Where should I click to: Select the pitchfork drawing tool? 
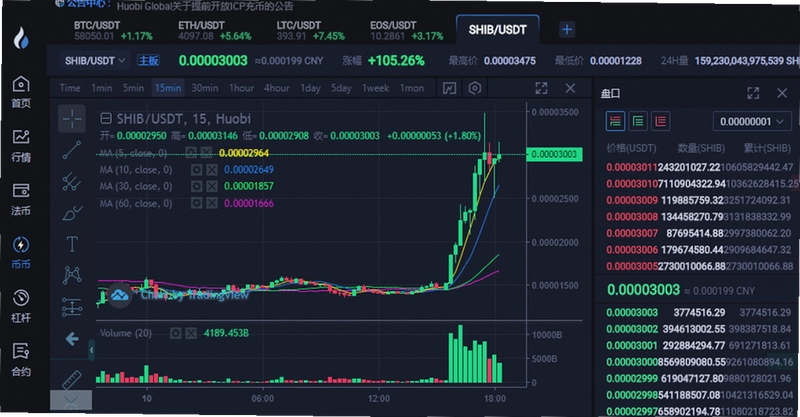click(x=72, y=182)
